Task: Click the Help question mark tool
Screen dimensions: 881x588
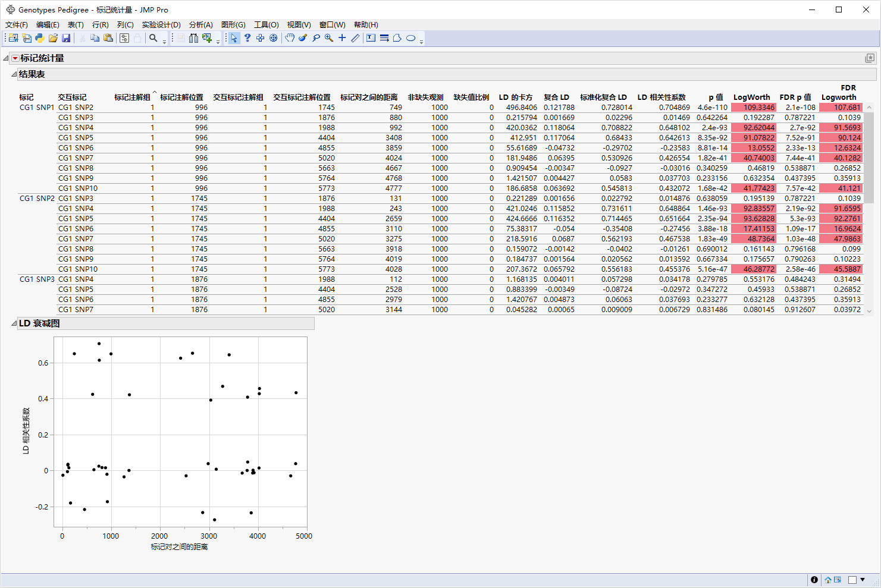Action: (247, 38)
